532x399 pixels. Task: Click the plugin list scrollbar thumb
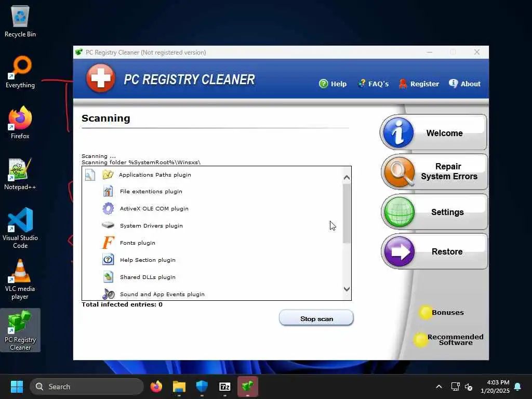pyautogui.click(x=347, y=214)
